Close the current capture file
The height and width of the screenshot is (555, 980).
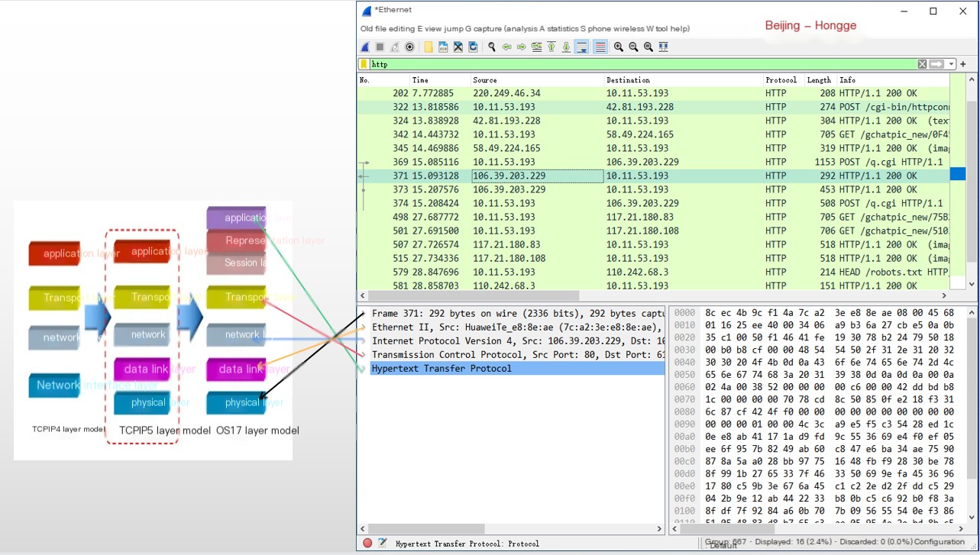[458, 47]
